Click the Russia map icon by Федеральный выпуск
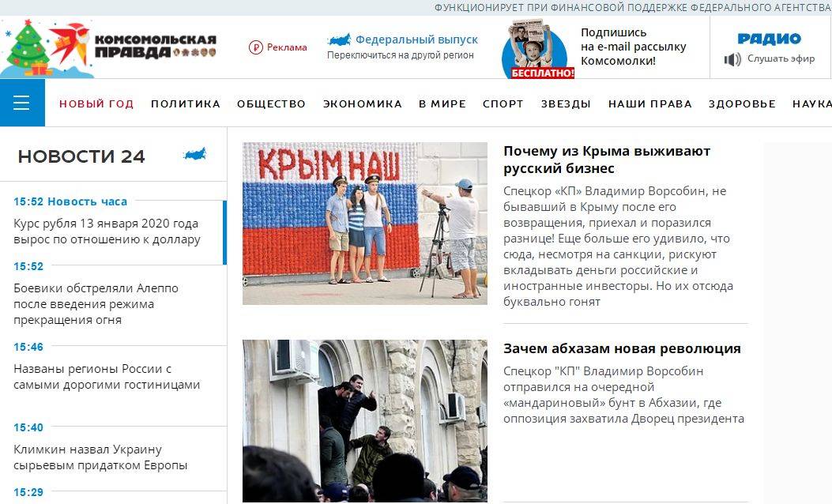This screenshot has height=504, width=832. (x=339, y=39)
